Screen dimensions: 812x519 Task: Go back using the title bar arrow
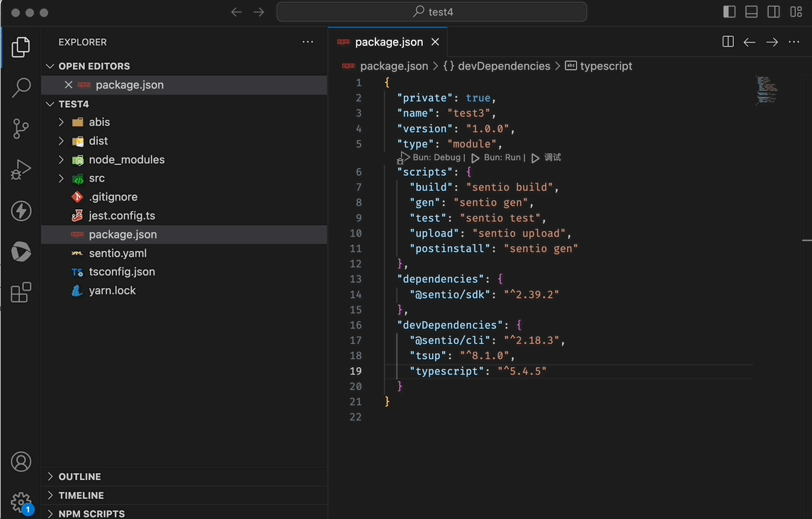(x=236, y=12)
